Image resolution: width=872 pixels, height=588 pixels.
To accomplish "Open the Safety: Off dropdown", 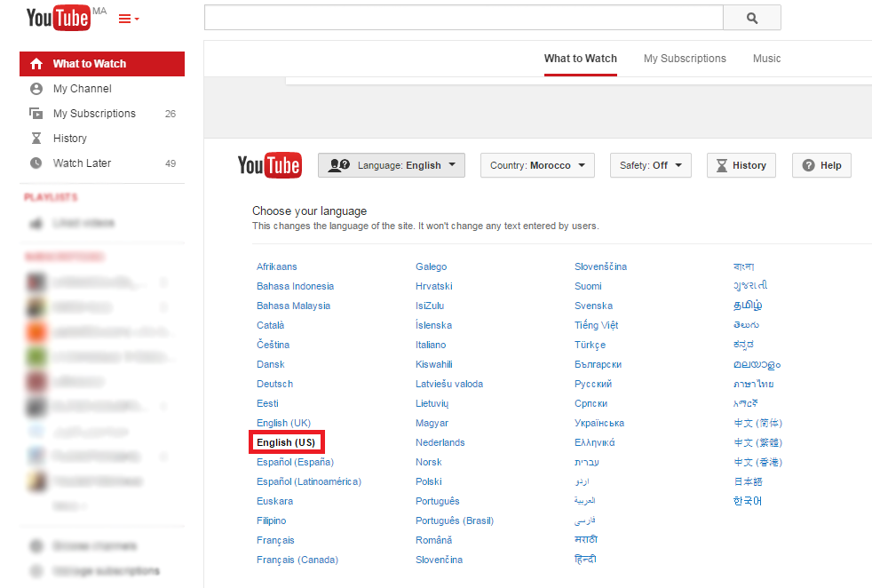I will pos(651,165).
